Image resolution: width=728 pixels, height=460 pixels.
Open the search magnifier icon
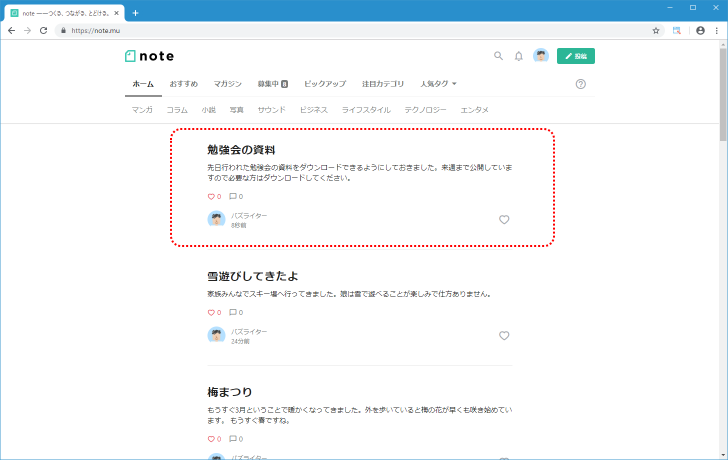(x=498, y=56)
